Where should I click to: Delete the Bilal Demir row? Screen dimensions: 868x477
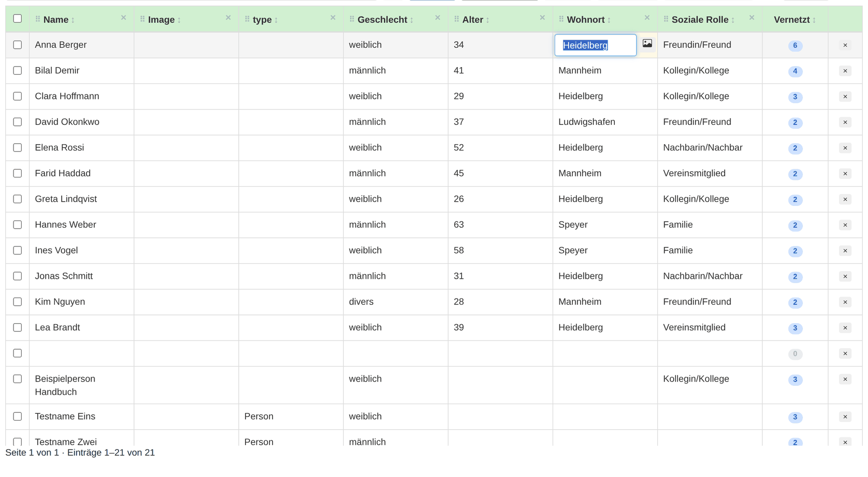click(x=845, y=71)
